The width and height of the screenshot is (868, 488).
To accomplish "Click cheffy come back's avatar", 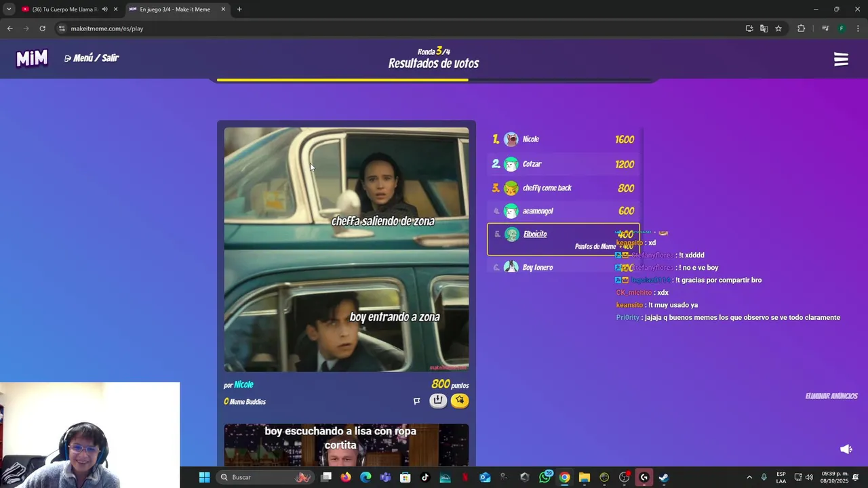I will pos(511,188).
